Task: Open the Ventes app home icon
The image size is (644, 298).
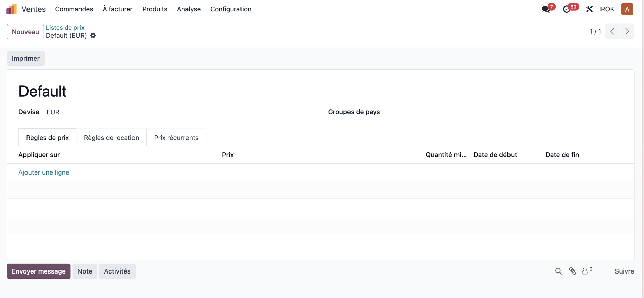Action: pyautogui.click(x=11, y=9)
